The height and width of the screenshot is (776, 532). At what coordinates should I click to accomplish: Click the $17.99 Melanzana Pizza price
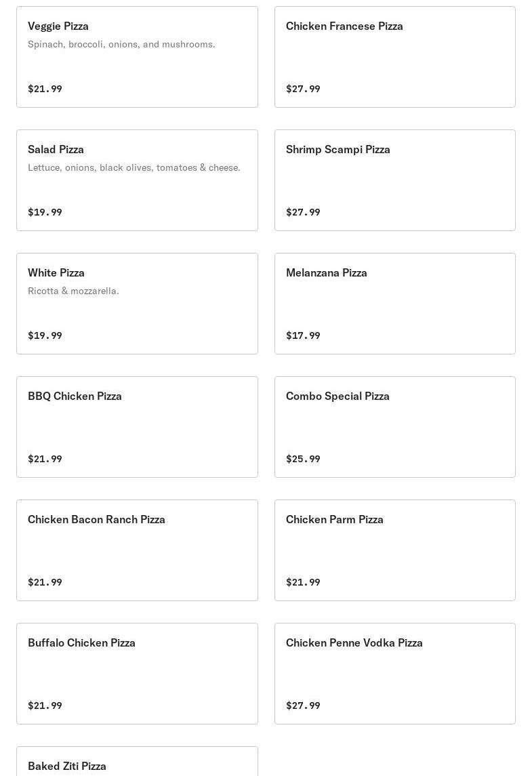(303, 335)
